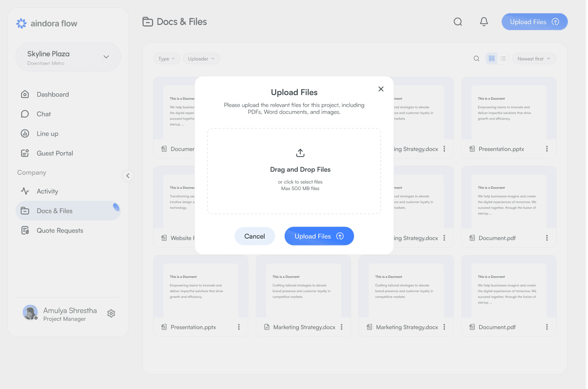Open options for bottom-row Presentation.pptx
The image size is (588, 389).
[x=239, y=327]
